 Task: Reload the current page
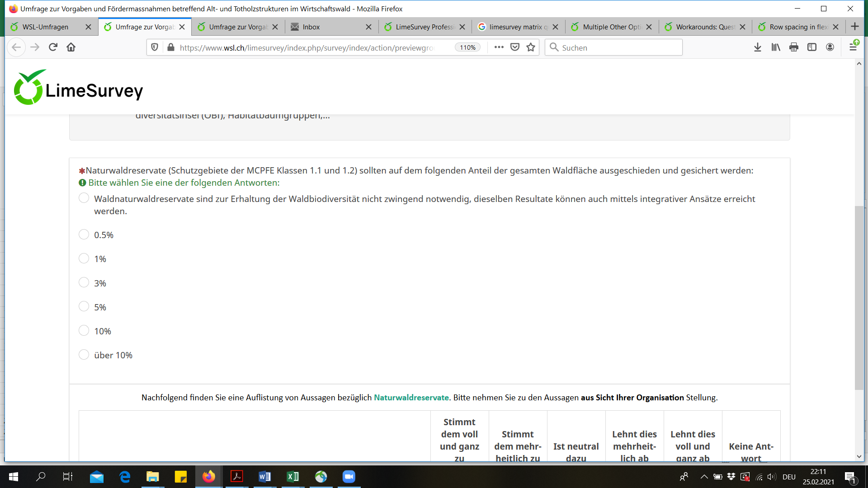click(53, 47)
